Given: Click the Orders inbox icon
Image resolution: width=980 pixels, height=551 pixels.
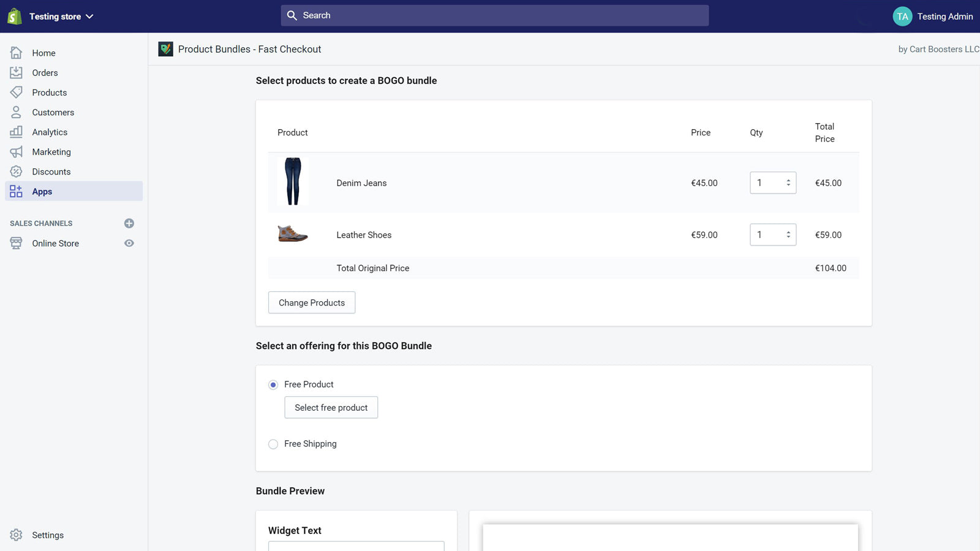Looking at the screenshot, I should tap(17, 73).
